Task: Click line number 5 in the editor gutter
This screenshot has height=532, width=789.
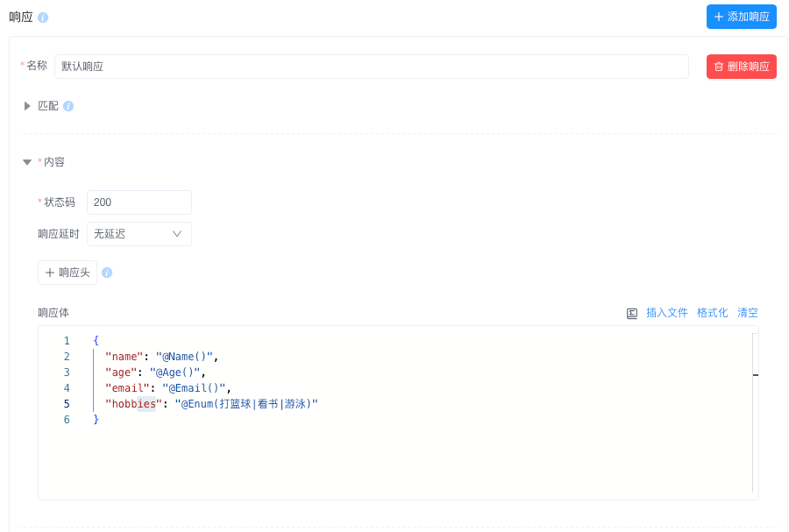Action: 67,404
